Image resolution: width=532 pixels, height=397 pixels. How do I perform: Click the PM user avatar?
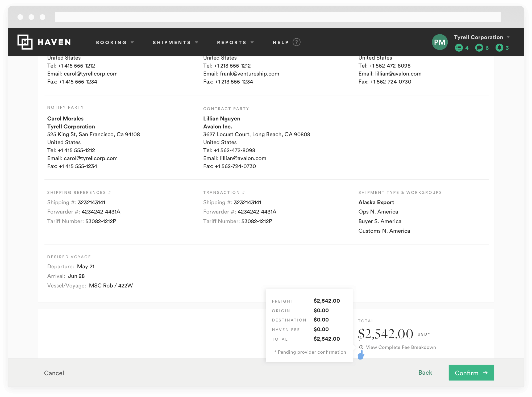click(x=440, y=42)
